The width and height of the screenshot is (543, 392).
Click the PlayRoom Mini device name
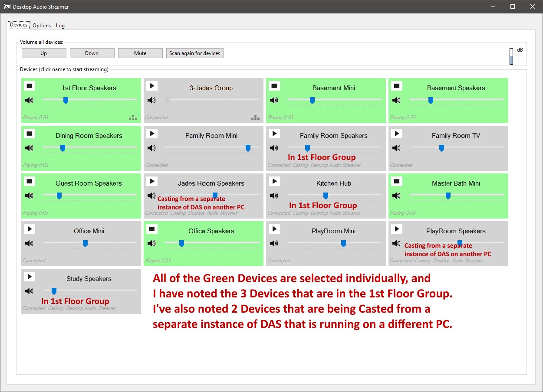coord(334,231)
